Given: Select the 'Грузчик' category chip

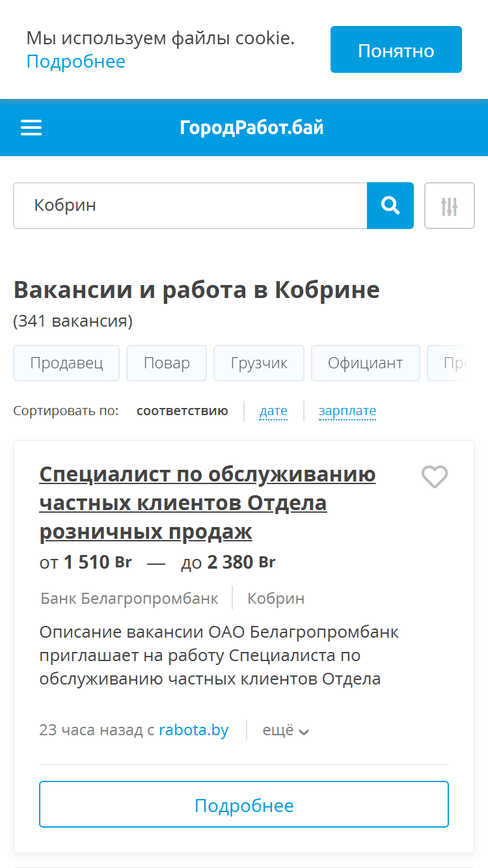Looking at the screenshot, I should click(x=259, y=363).
